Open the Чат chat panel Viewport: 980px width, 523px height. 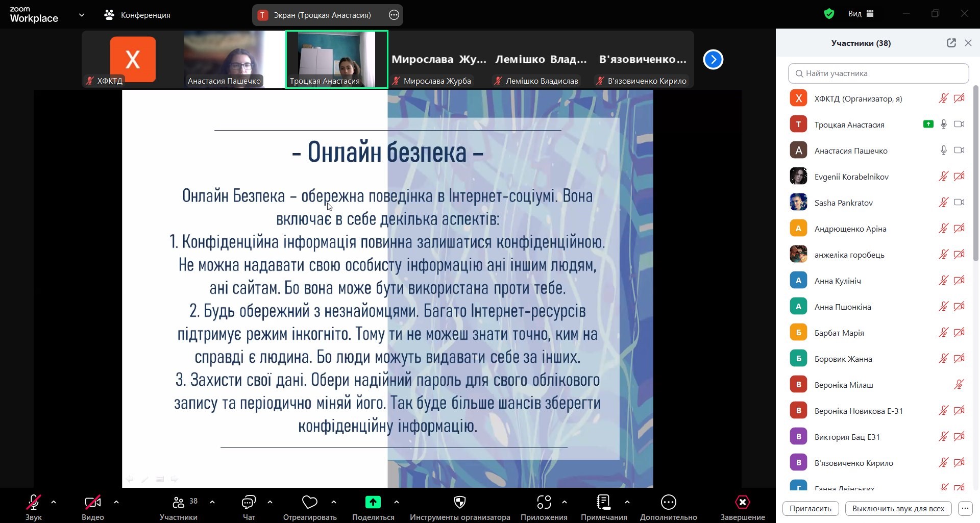249,503
